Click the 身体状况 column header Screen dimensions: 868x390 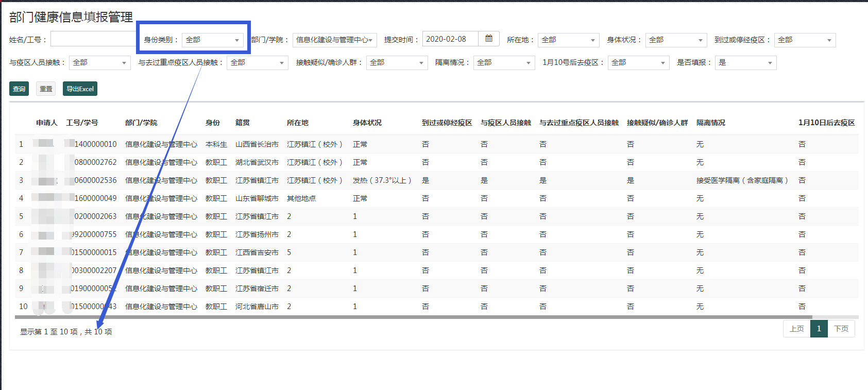click(367, 123)
